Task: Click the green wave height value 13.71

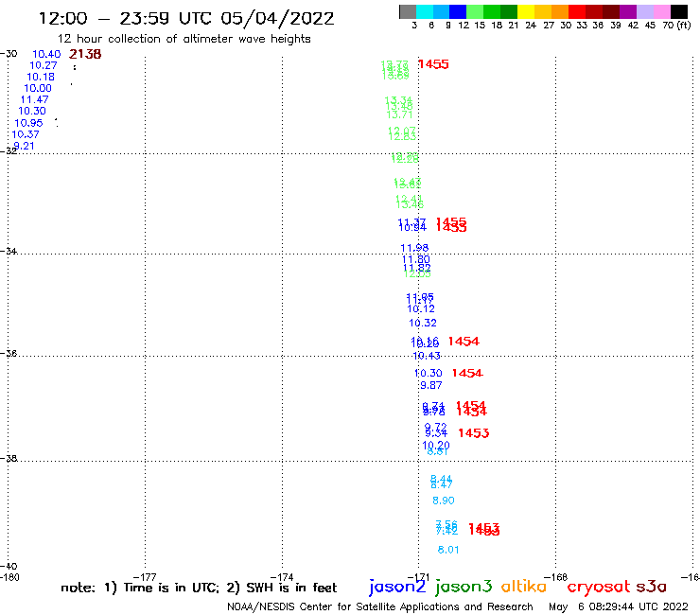Action: tap(399, 114)
